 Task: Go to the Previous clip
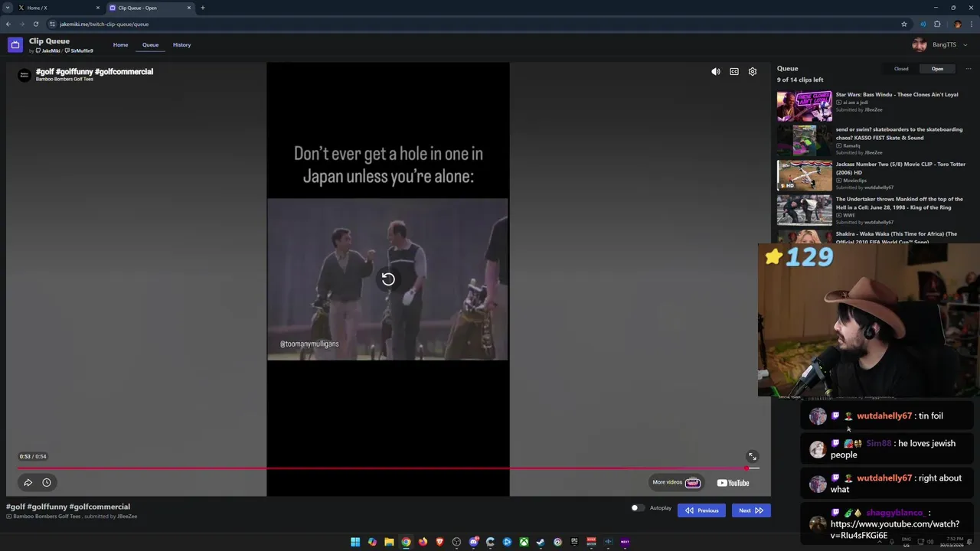tap(701, 510)
